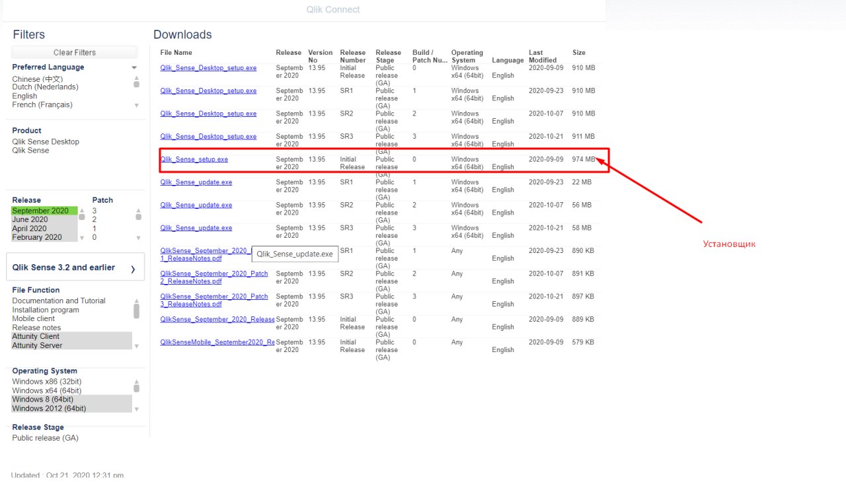This screenshot has width=846, height=504.
Task: Select Release notes file function
Action: coord(36,328)
